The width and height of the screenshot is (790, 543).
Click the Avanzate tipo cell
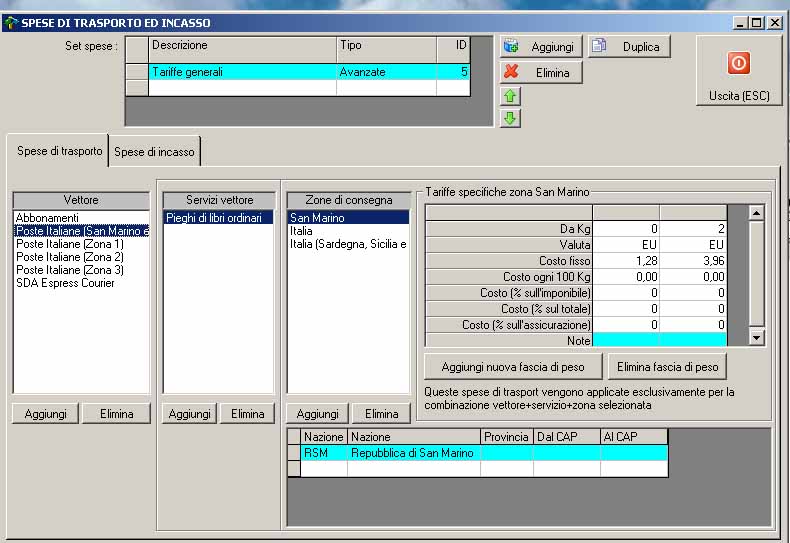pos(386,72)
